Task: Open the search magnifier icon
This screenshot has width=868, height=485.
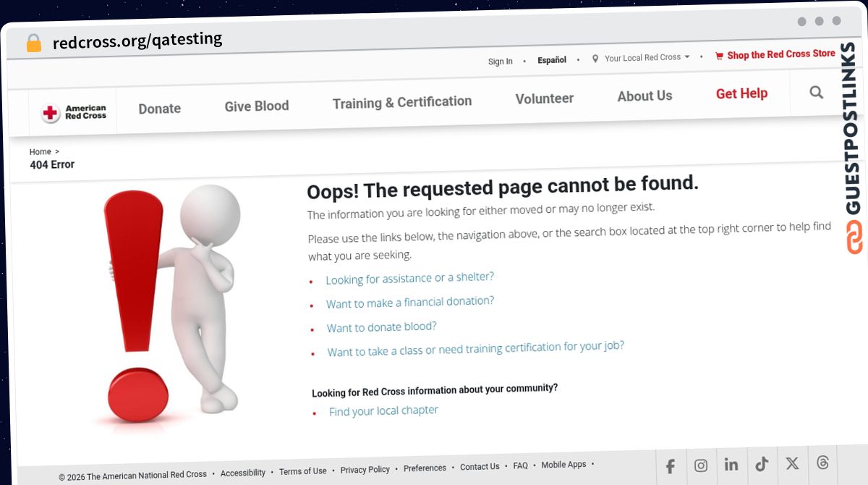Action: pyautogui.click(x=817, y=93)
